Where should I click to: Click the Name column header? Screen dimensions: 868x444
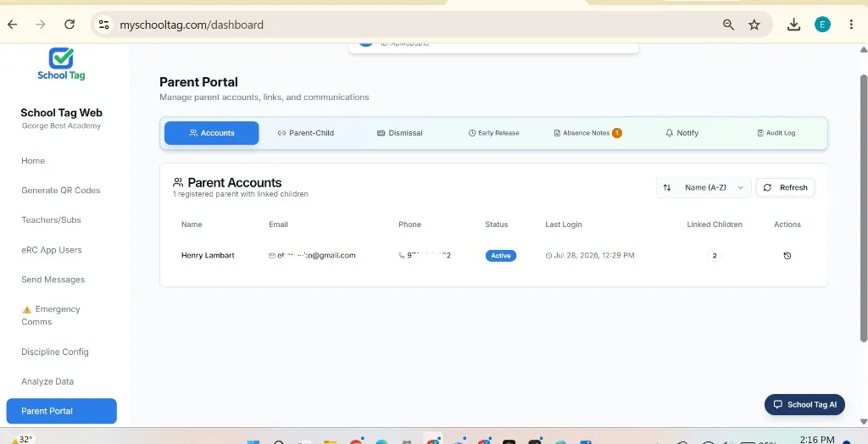click(192, 225)
